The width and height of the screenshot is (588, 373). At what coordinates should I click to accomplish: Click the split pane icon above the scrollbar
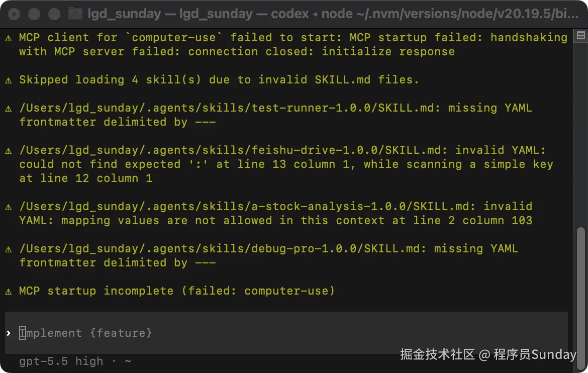[x=581, y=36]
